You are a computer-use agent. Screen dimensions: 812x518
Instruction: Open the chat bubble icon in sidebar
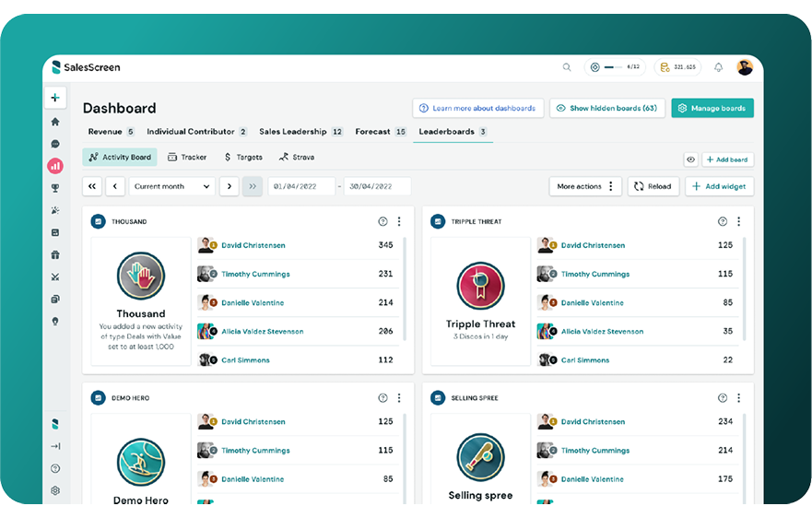pos(55,144)
